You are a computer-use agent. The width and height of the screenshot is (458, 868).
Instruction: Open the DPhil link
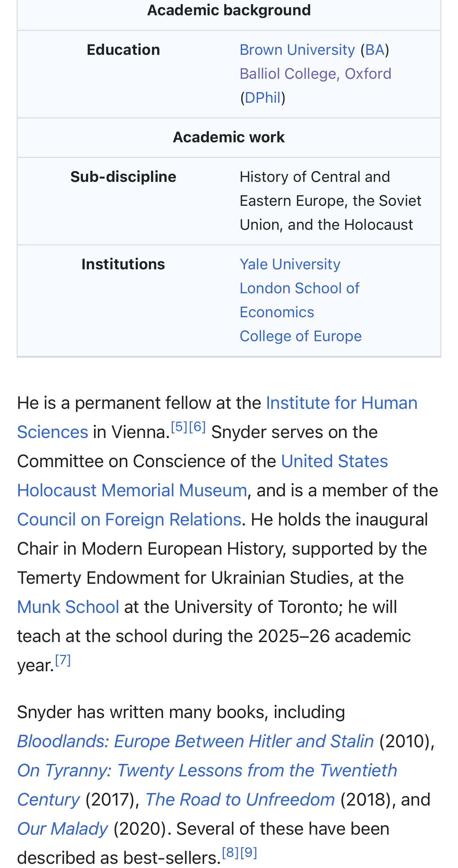click(263, 98)
